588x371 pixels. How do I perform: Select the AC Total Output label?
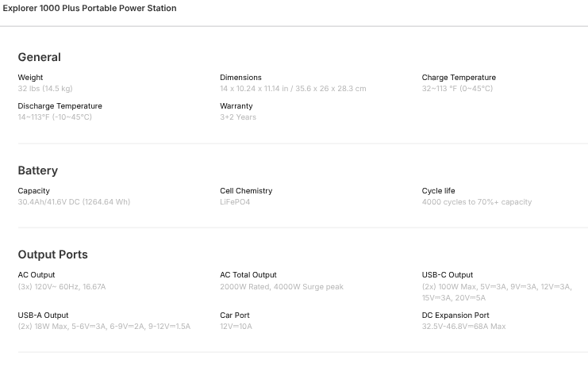[248, 275]
